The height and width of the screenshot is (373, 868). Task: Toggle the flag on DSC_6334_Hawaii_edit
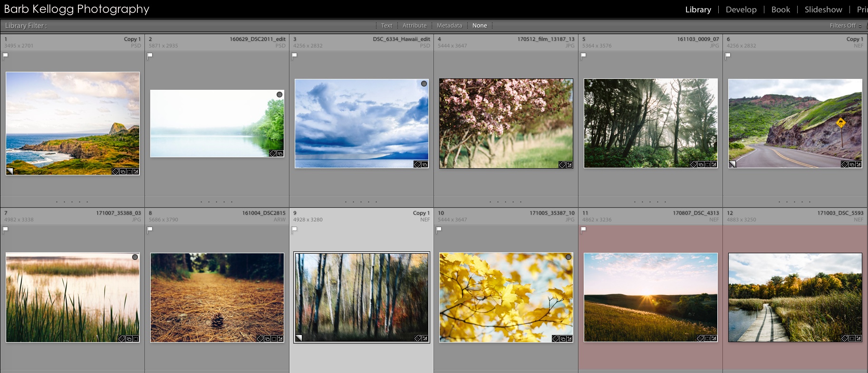(294, 56)
